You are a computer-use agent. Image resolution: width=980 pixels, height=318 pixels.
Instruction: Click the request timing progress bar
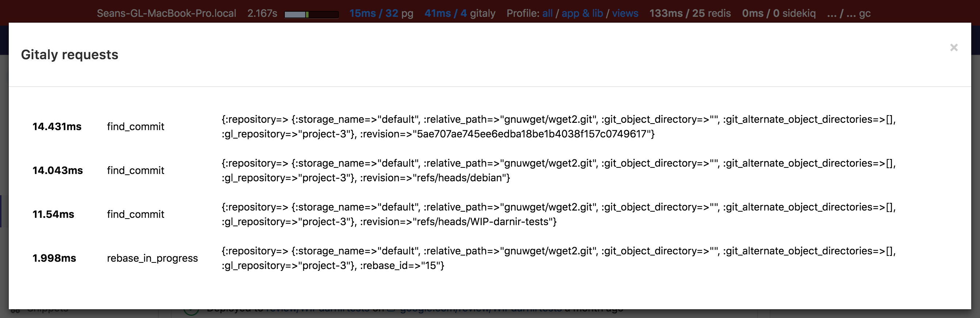311,15
